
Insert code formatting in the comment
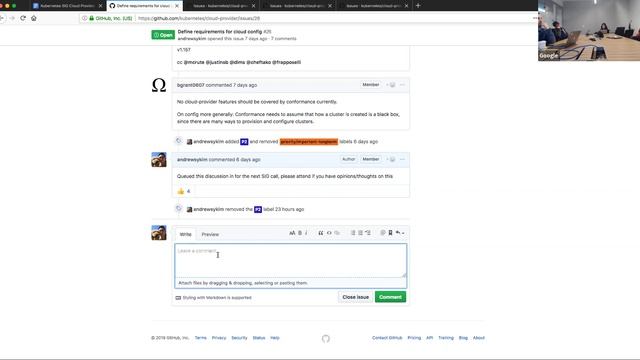329,233
